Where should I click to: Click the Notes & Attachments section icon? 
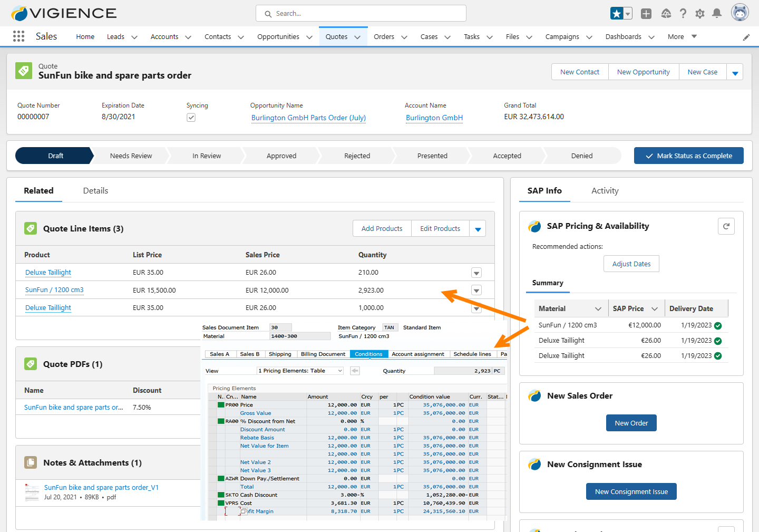click(x=31, y=462)
